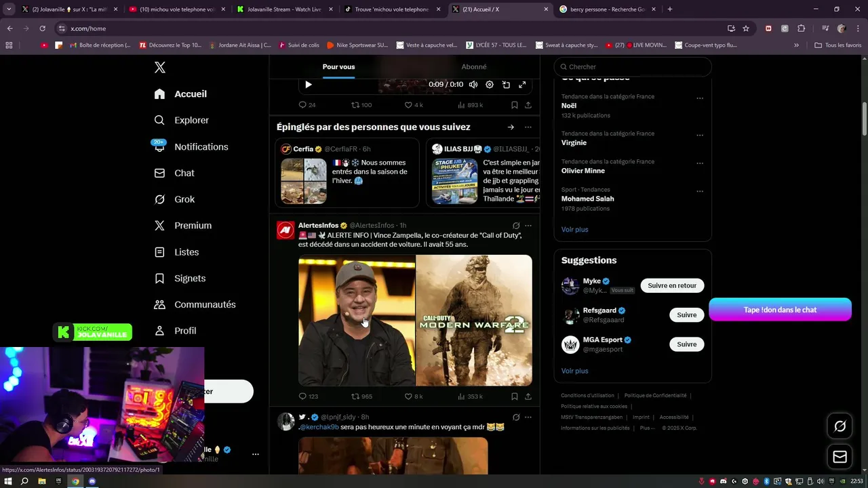This screenshot has height=488, width=868.
Task: Click the X logo in the sidebar
Action: click(160, 67)
